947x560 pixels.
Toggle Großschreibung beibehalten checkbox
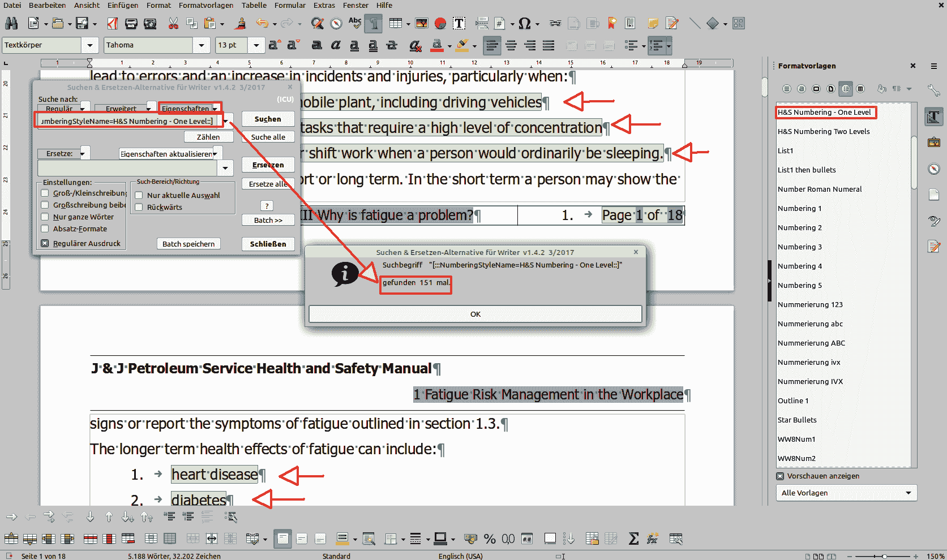pyautogui.click(x=45, y=205)
